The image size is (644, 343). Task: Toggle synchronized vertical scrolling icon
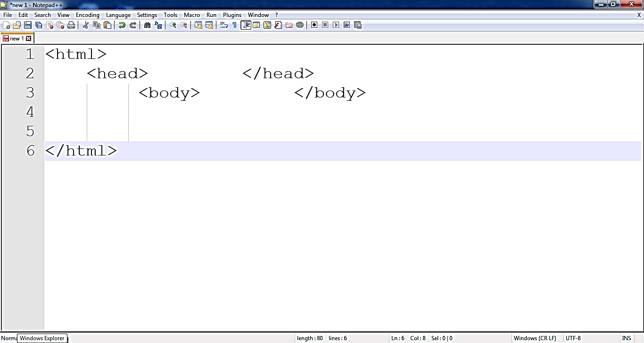(198, 25)
